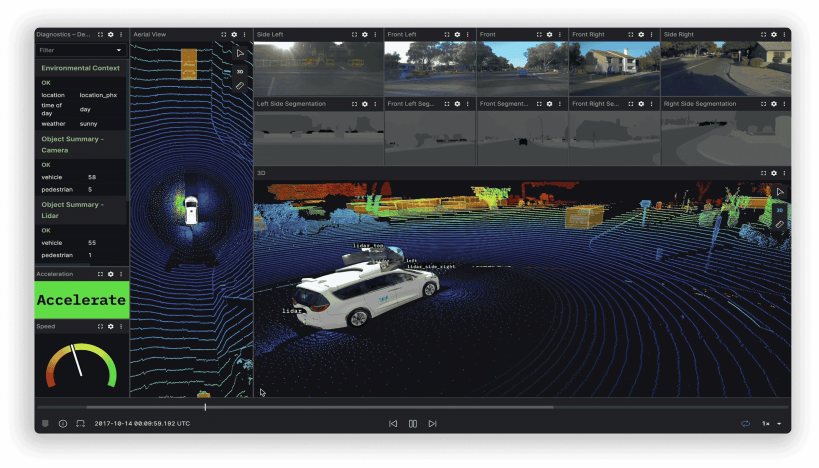The height and width of the screenshot is (468, 819).
Task: Toggle the 3D view mode in 3D panel
Action: [x=780, y=210]
